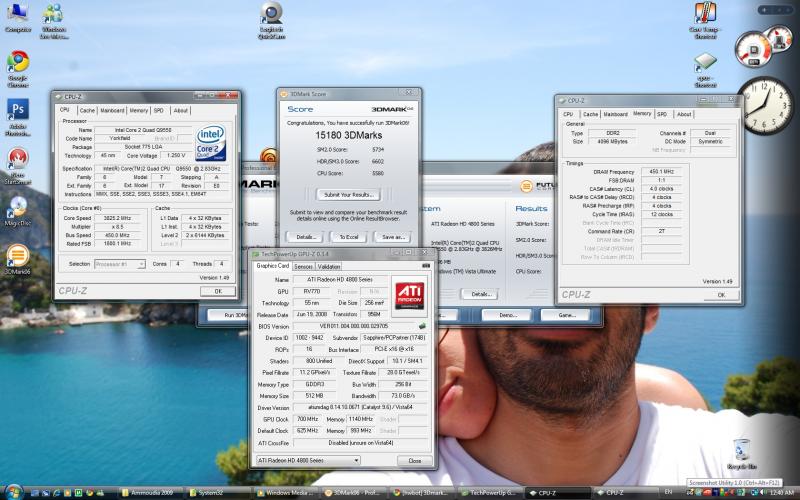Image resolution: width=800 pixels, height=500 pixels.
Task: Click the Game button in 3DMark06 window
Action: coord(566,315)
